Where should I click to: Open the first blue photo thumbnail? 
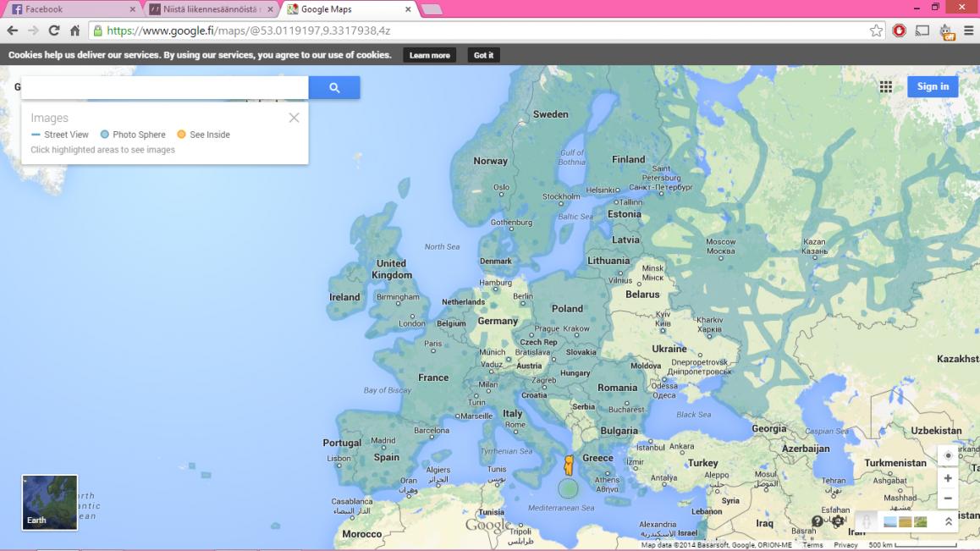[x=890, y=521]
